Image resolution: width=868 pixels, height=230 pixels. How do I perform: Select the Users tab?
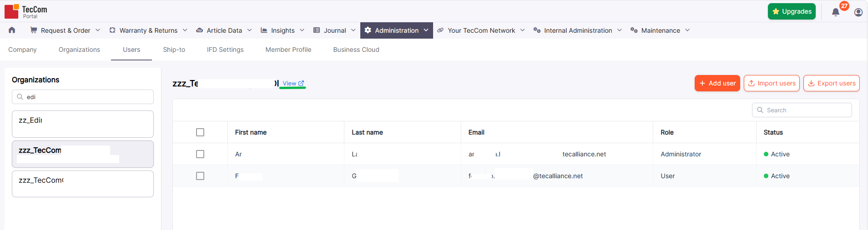coord(131,50)
